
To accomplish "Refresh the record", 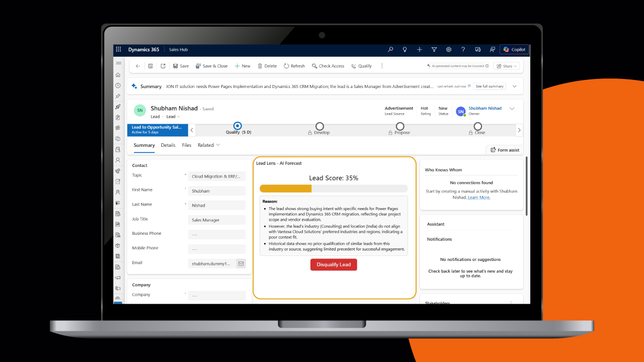I will (x=294, y=66).
